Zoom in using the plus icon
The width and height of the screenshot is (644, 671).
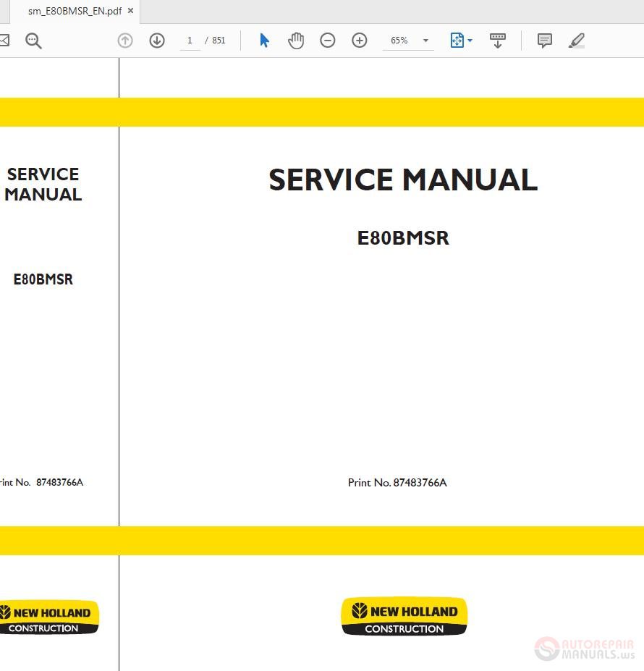tap(359, 40)
